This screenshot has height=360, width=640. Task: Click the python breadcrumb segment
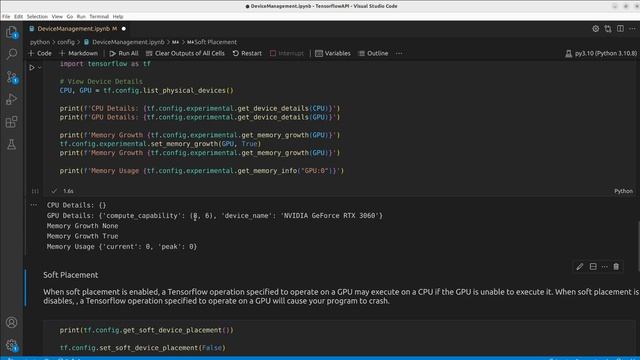coord(40,42)
